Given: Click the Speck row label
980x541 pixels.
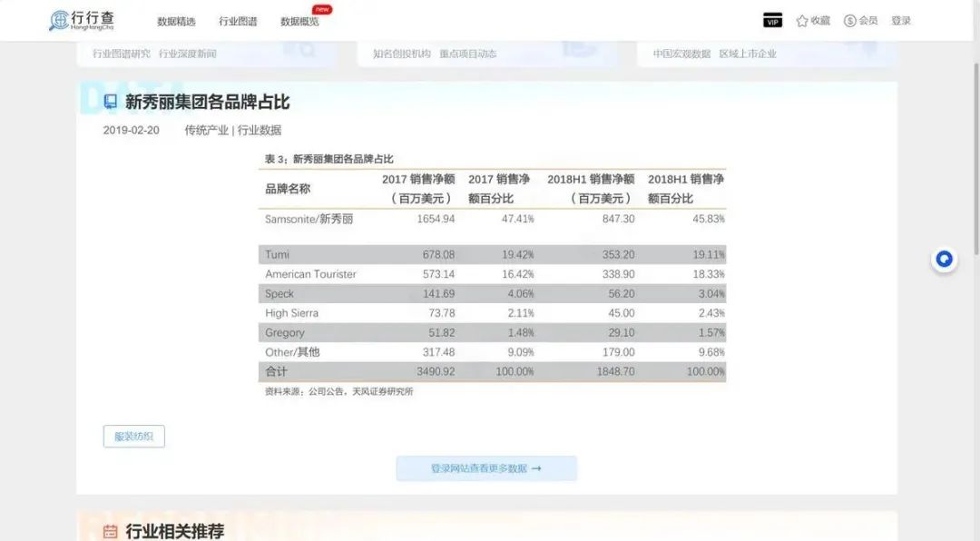Looking at the screenshot, I should click(279, 293).
